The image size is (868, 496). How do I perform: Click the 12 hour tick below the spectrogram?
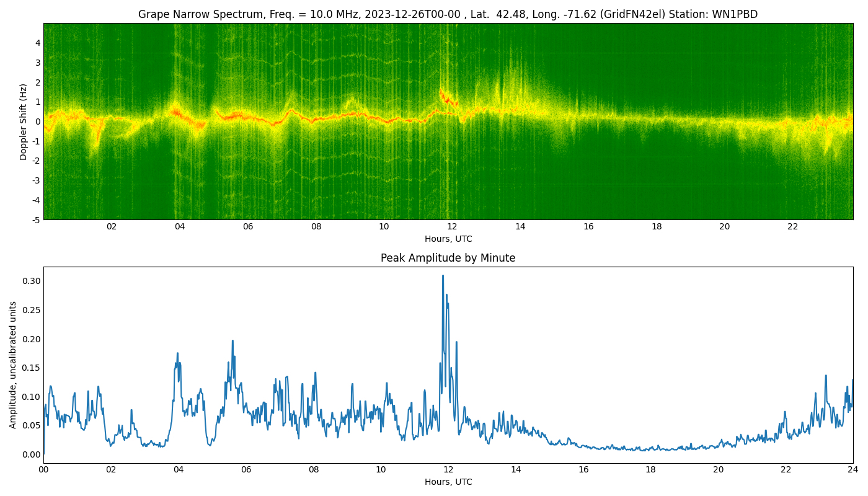click(x=452, y=227)
